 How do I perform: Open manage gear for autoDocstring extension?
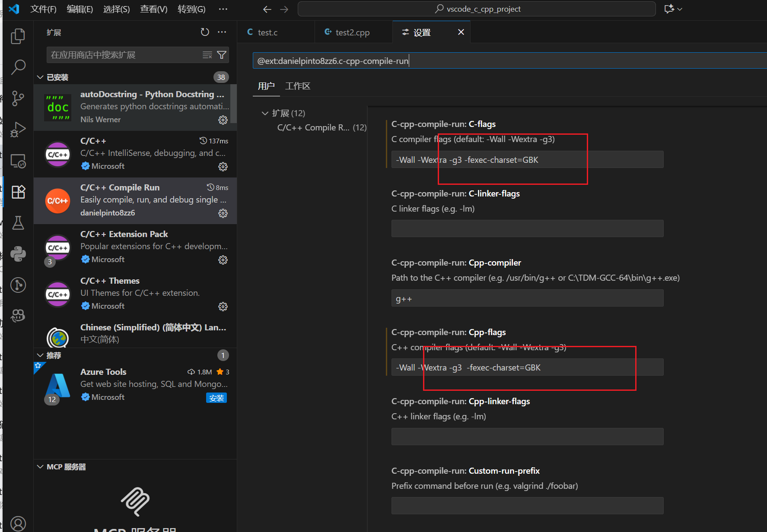[223, 120]
